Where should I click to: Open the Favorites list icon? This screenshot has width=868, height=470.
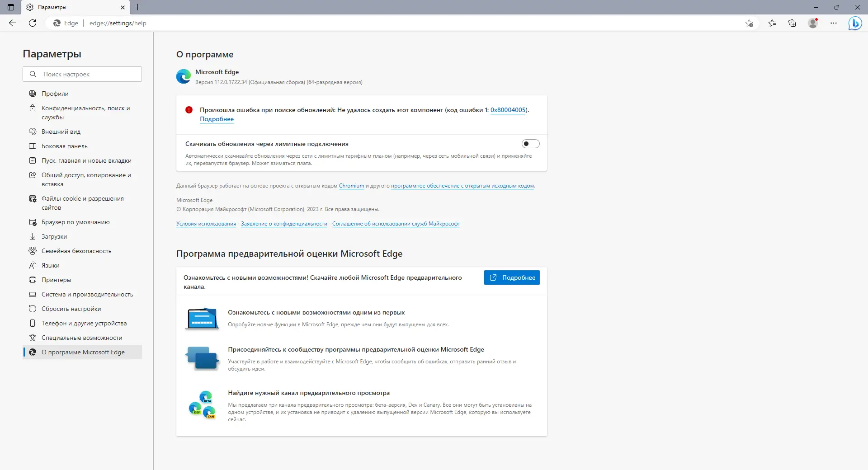click(772, 23)
